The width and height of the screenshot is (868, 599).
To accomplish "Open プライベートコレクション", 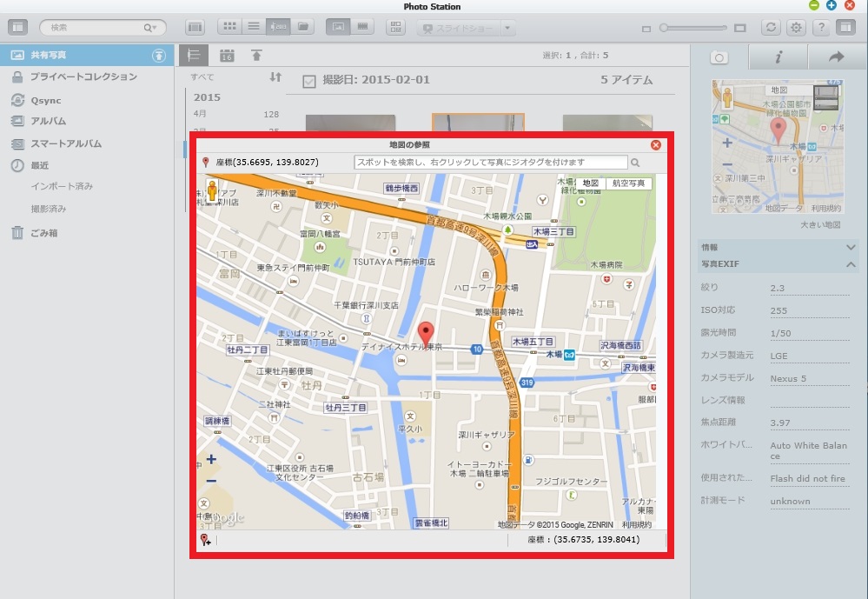I will tap(83, 77).
